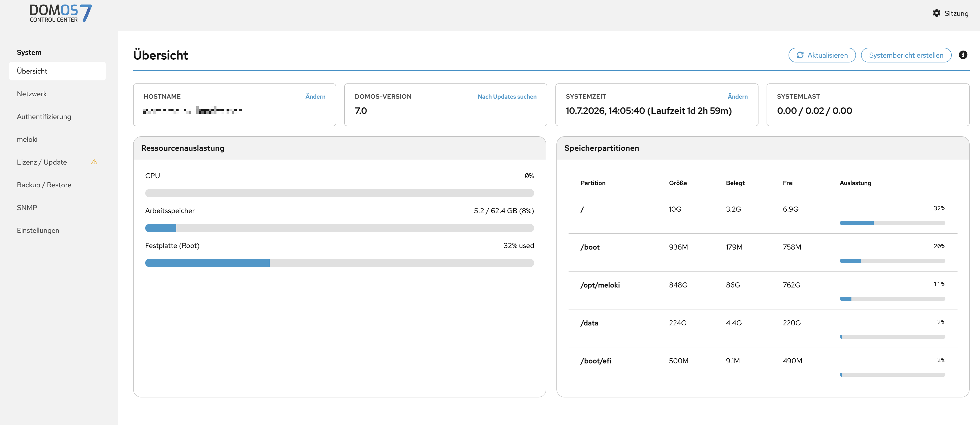This screenshot has height=425, width=980.
Task: Click Nach Updates suchen link
Action: pos(507,97)
